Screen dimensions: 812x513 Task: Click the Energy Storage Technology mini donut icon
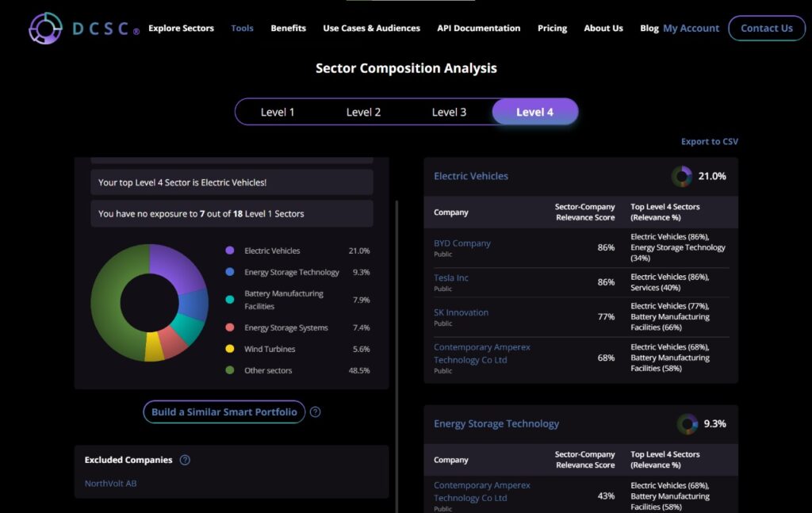(687, 424)
